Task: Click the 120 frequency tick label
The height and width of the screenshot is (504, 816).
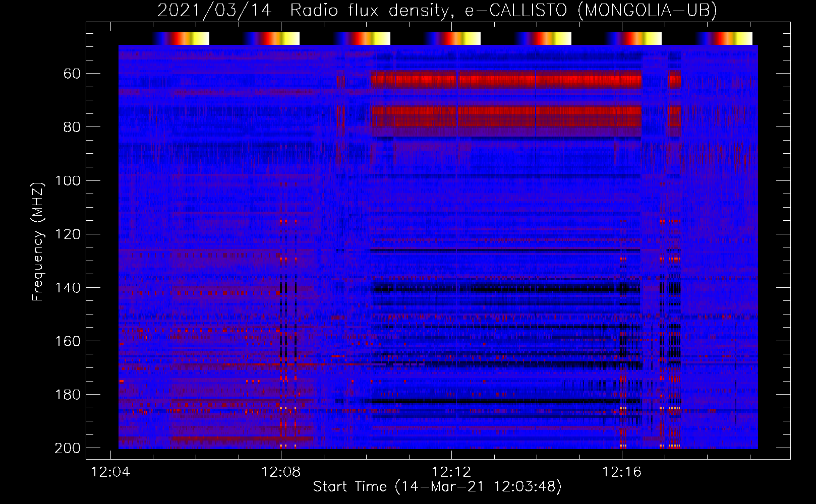Action: 68,234
